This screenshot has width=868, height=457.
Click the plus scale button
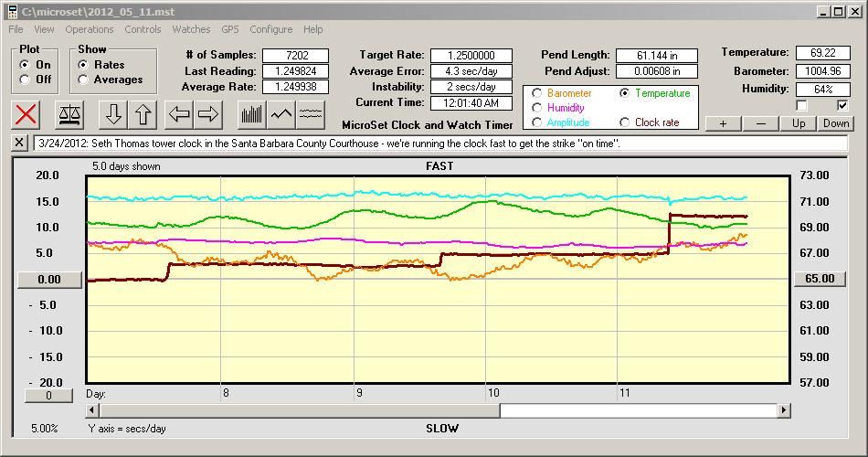pyautogui.click(x=723, y=123)
